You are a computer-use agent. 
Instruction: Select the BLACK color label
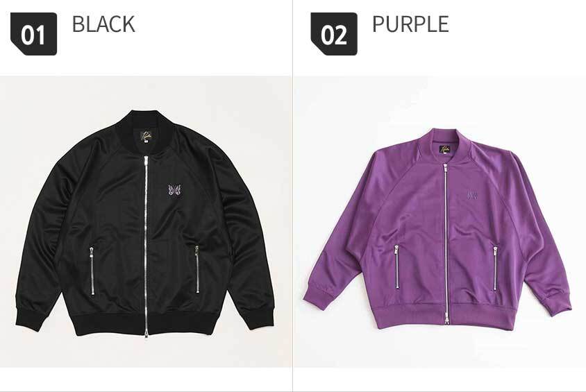[x=103, y=24]
